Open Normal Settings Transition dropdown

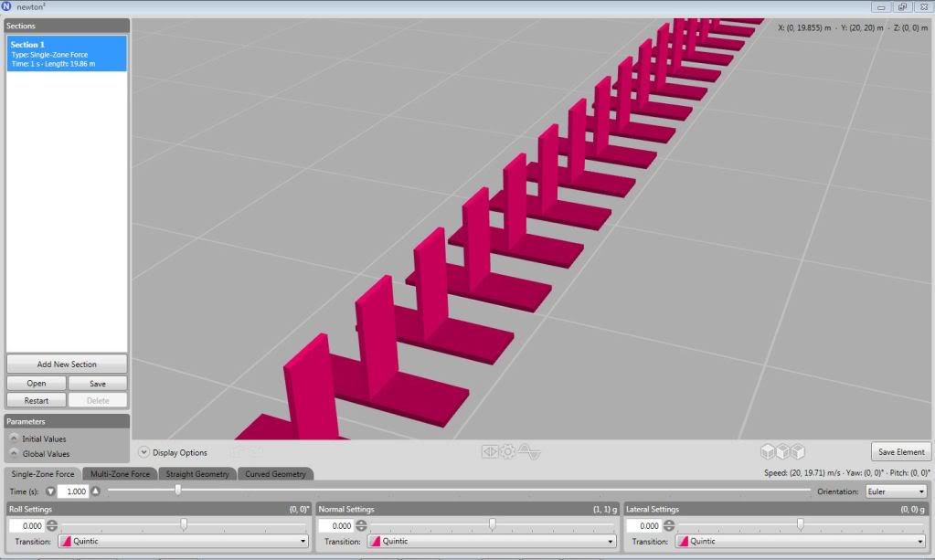[x=491, y=541]
